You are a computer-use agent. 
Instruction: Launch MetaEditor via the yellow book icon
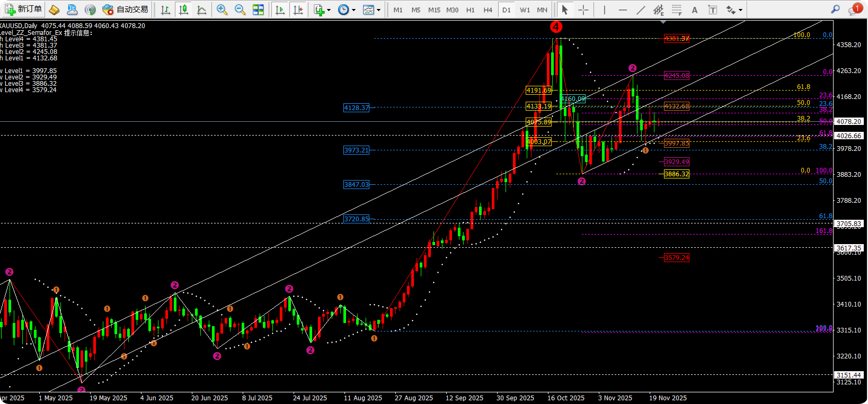pos(54,10)
